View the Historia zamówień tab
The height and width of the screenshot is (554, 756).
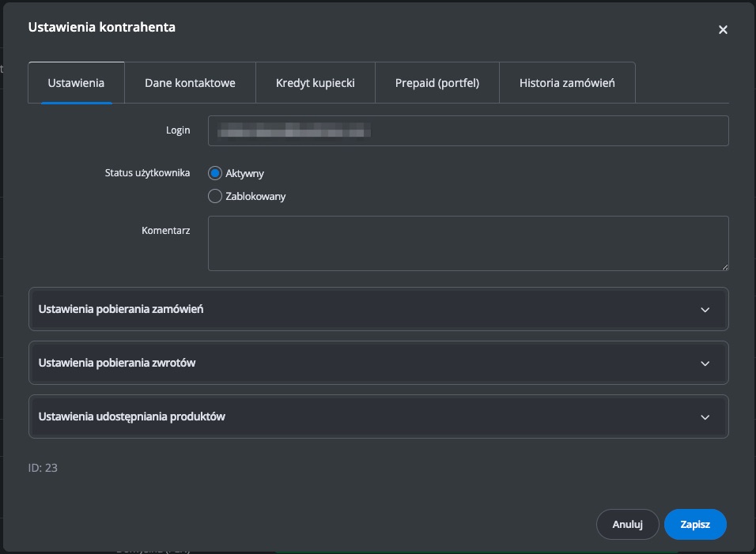(567, 83)
